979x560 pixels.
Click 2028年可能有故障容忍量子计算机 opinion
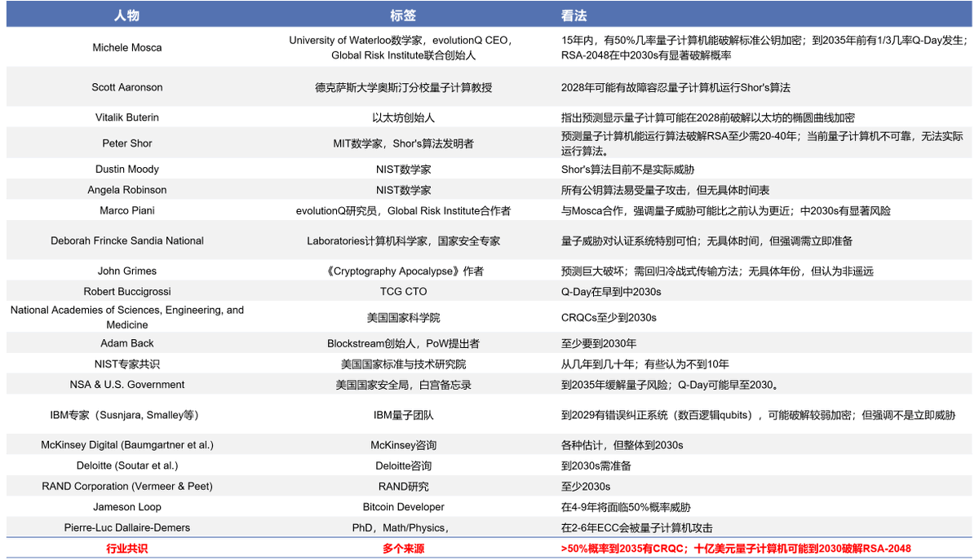676,87
